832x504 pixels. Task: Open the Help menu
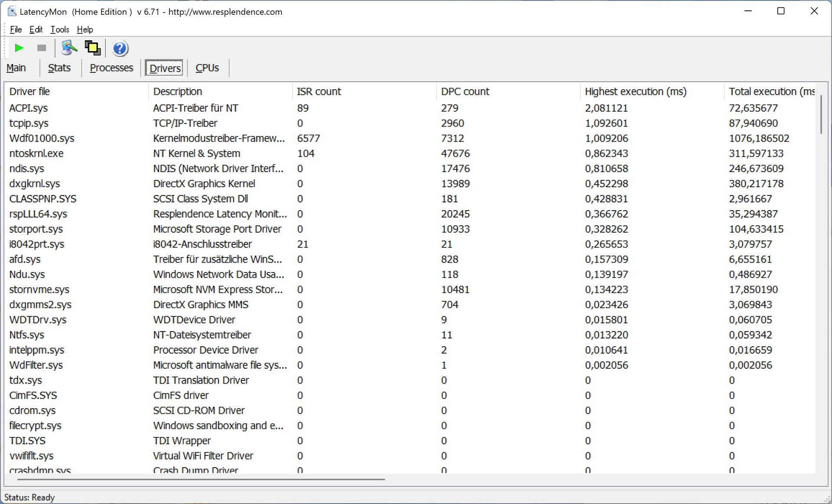pos(85,29)
